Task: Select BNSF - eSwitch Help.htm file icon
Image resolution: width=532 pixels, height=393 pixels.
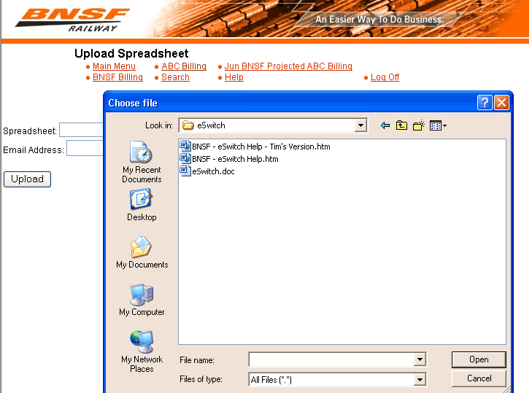Action: (x=185, y=159)
